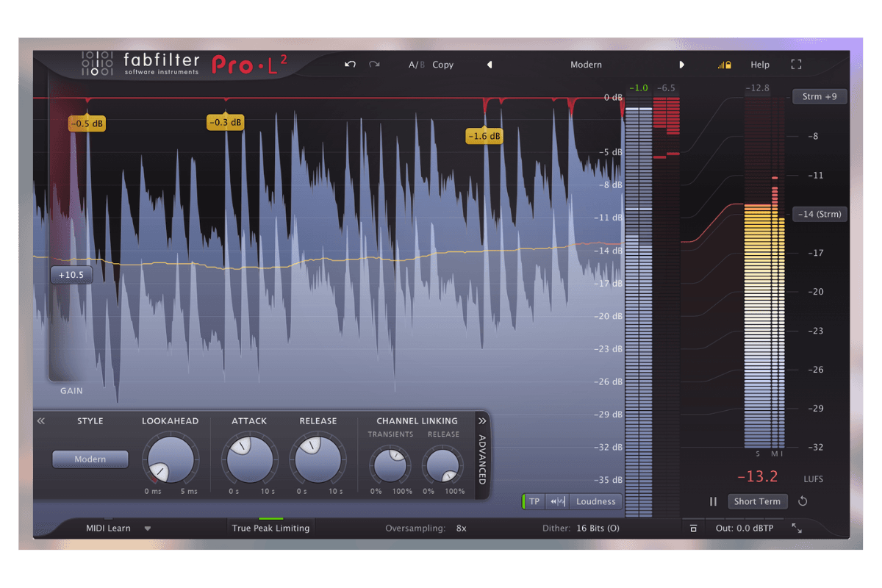This screenshot has width=882, height=588.
Task: Collapse the style panel with double chevron
Action: coord(41,421)
